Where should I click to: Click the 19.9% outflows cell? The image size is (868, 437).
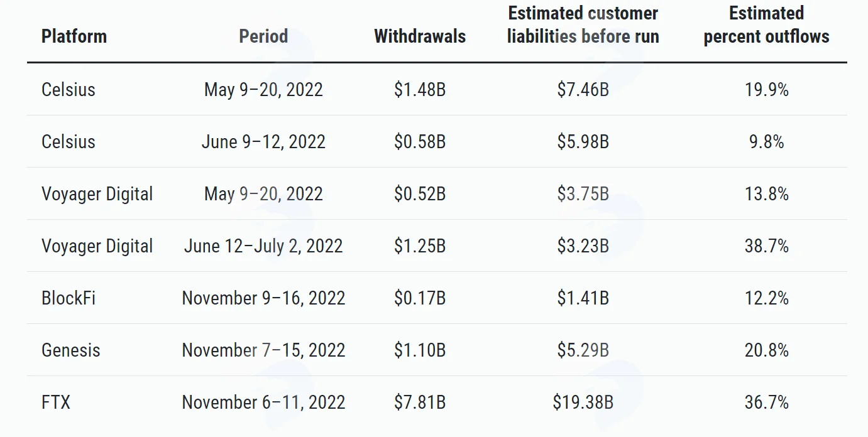point(767,89)
